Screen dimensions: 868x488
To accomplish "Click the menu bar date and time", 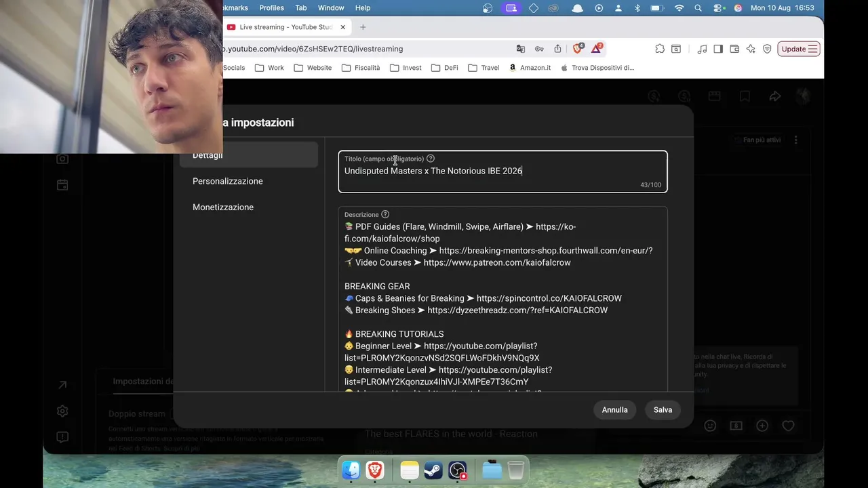I will [x=782, y=8].
